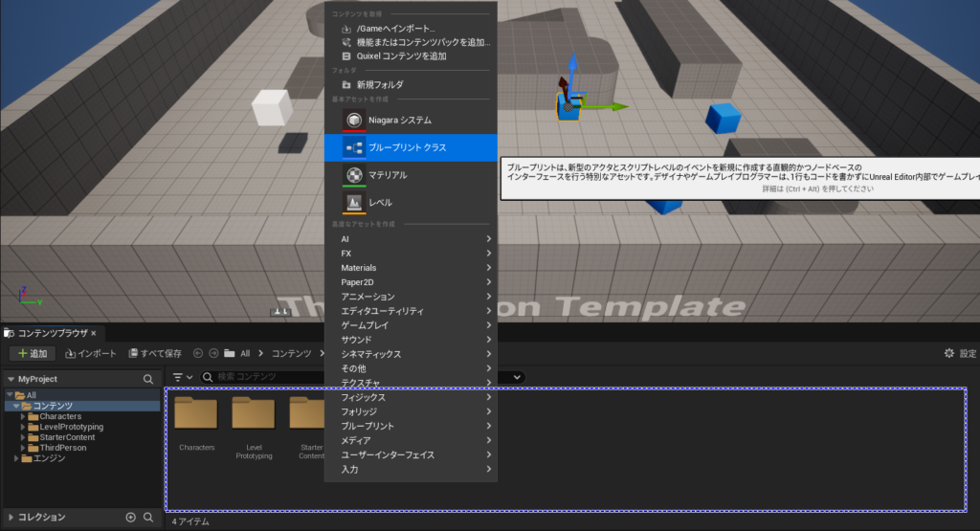Expand the ゲームプレイ submenu
The width and height of the screenshot is (980, 531).
click(411, 325)
